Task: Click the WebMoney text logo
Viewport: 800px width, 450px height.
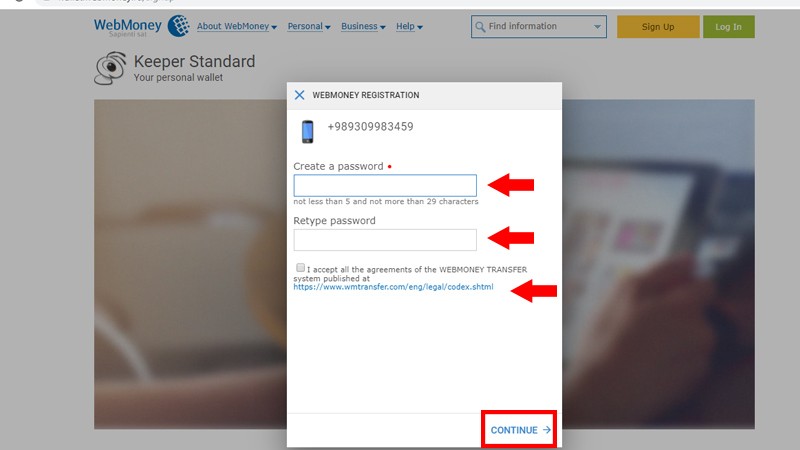Action: [128, 24]
